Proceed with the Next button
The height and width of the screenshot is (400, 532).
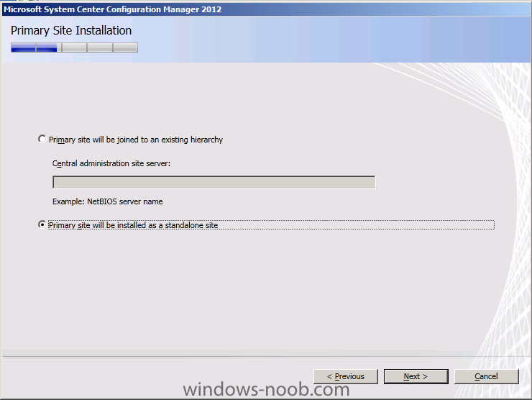click(416, 376)
